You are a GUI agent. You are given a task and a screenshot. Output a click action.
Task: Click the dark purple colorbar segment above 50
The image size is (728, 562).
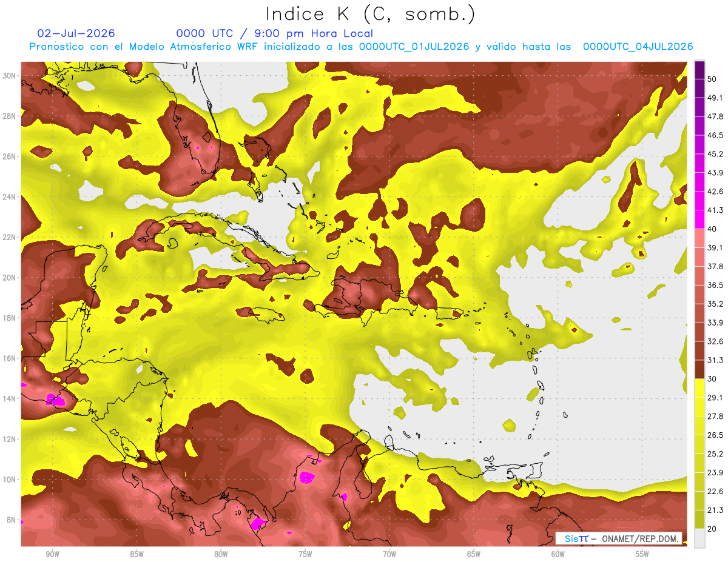[x=699, y=70]
